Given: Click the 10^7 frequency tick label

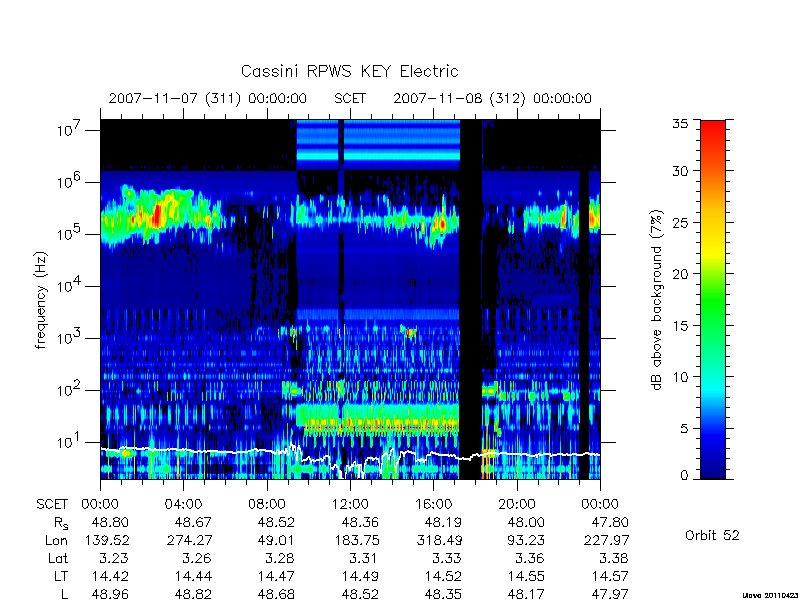Looking at the screenshot, I should (70, 129).
